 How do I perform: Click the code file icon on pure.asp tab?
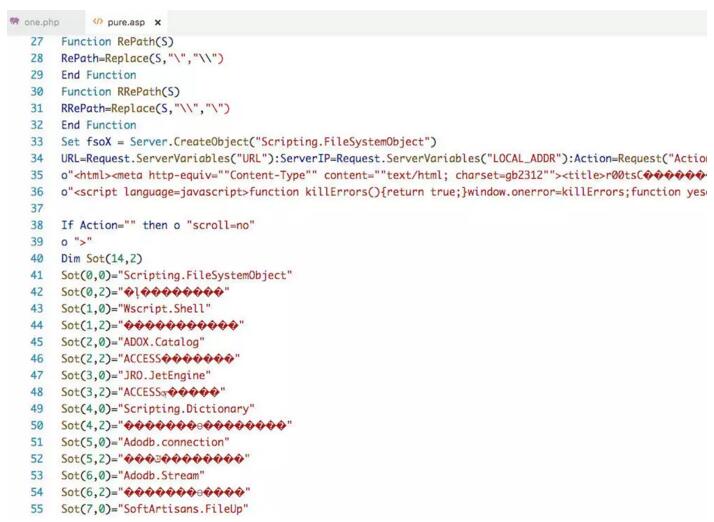click(97, 21)
